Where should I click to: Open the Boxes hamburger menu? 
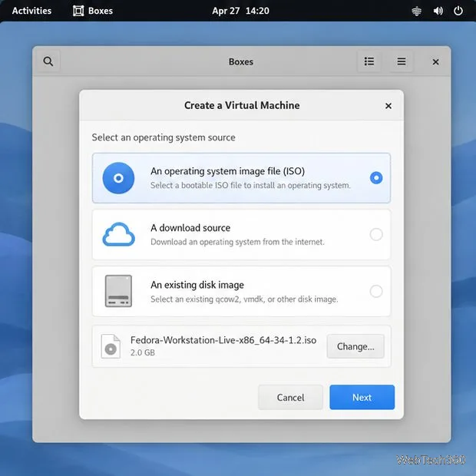pyautogui.click(x=402, y=61)
